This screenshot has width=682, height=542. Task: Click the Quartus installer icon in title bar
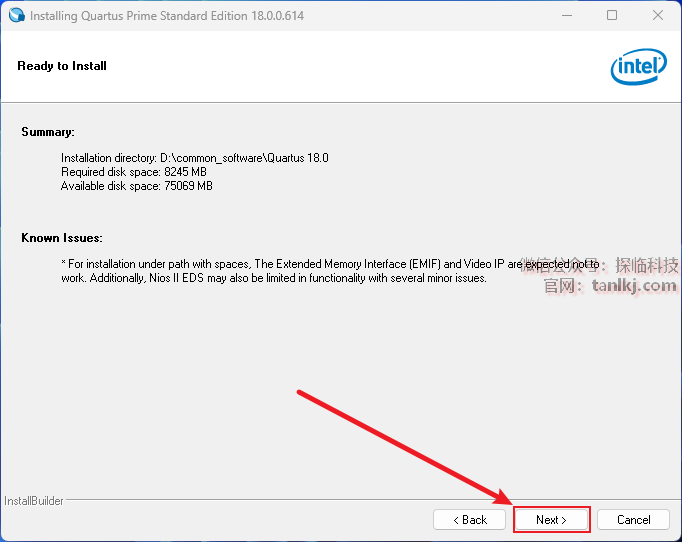[x=17, y=15]
